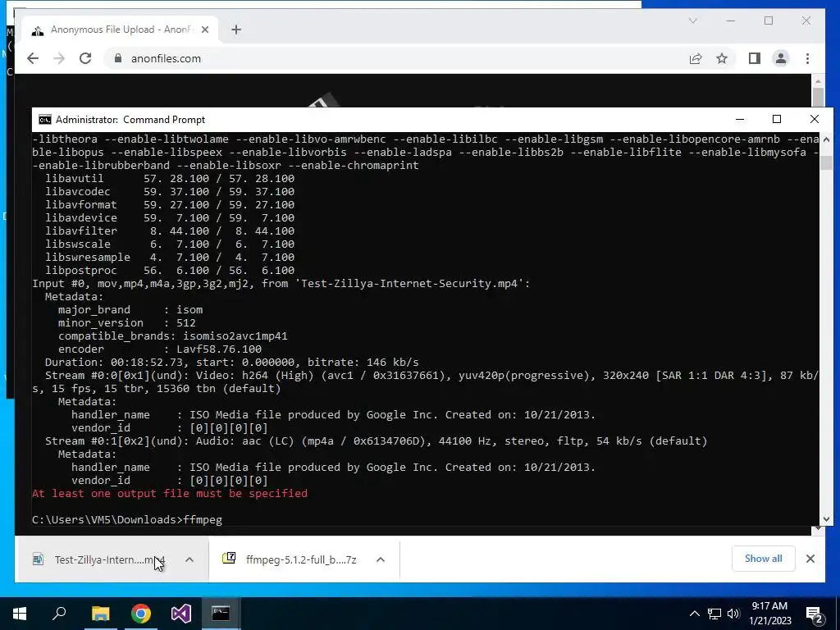Screen dimensions: 840x630
Task: Click the 'Stream #0:1' audio aac line
Action: pyautogui.click(x=376, y=441)
